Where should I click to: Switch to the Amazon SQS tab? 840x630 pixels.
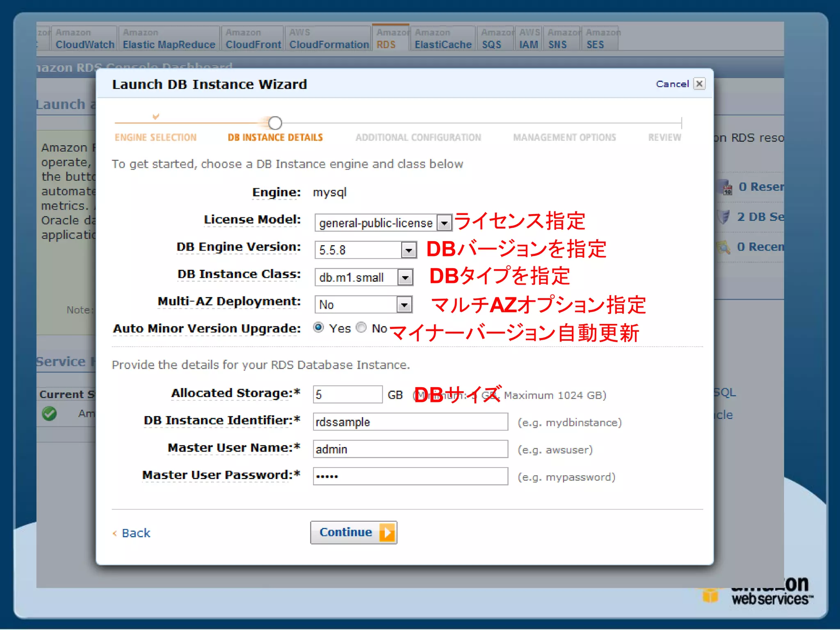click(496, 39)
